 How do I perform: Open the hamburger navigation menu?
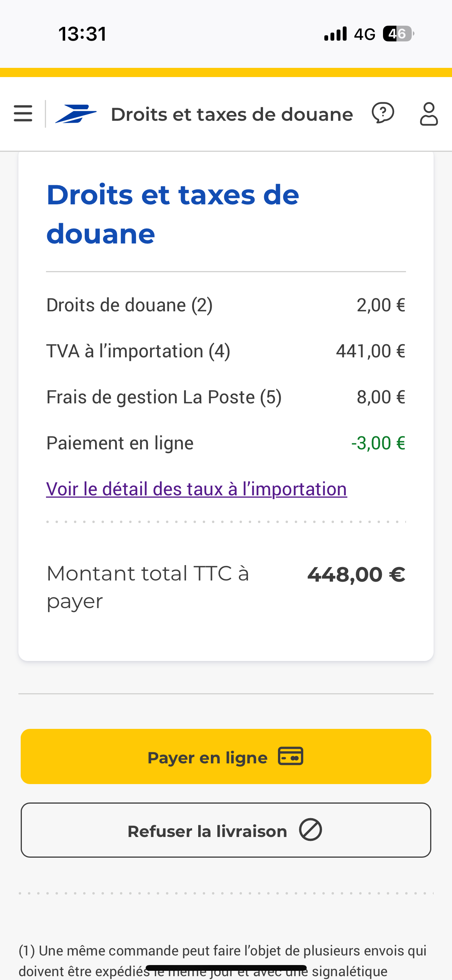tap(23, 113)
